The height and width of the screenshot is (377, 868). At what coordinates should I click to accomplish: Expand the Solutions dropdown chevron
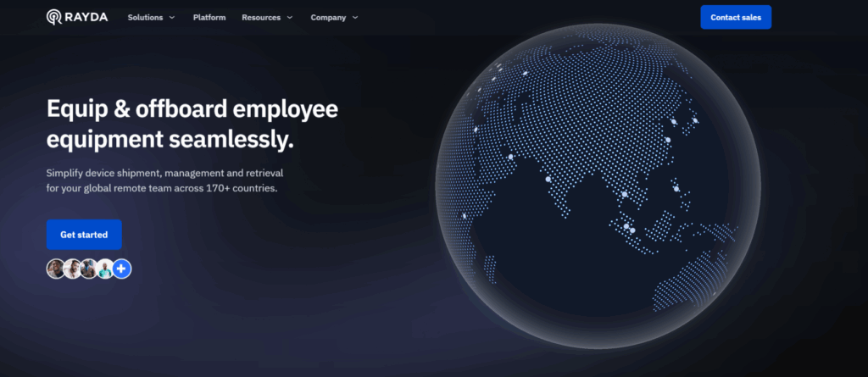(172, 18)
